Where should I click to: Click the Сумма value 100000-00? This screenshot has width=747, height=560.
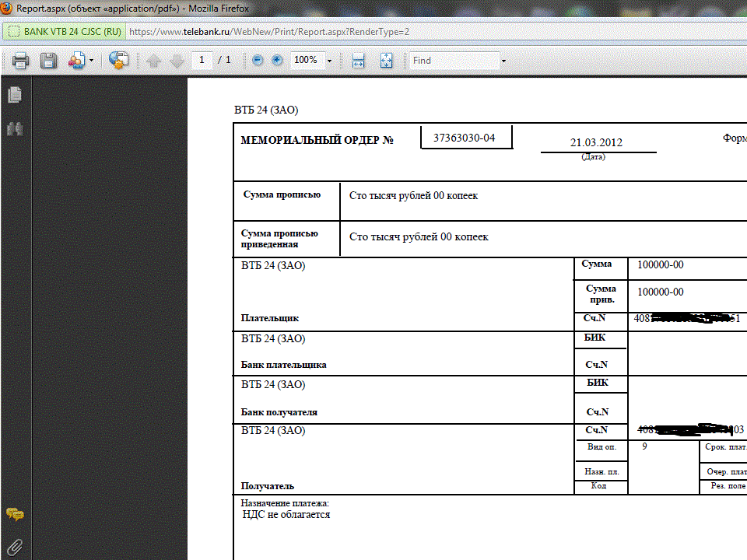[661, 264]
